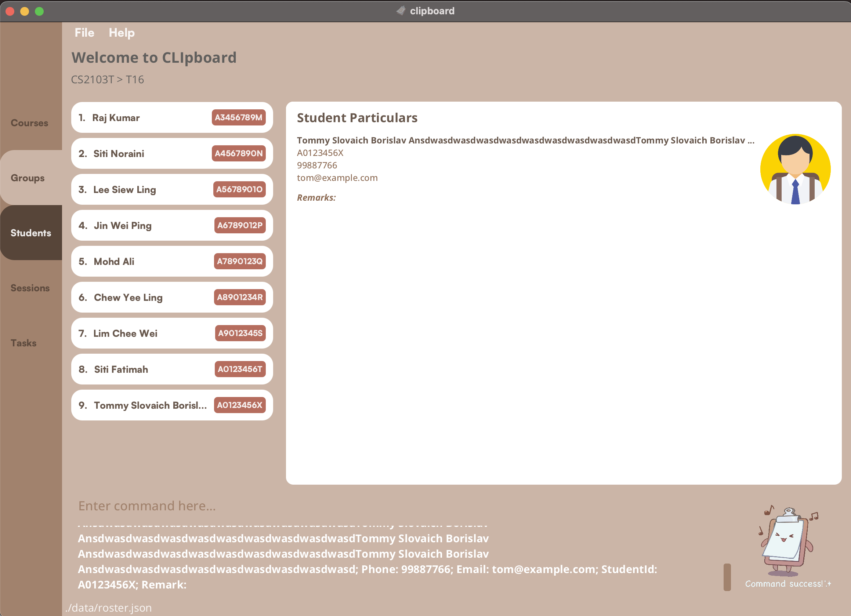Open the Help menu

coord(122,33)
